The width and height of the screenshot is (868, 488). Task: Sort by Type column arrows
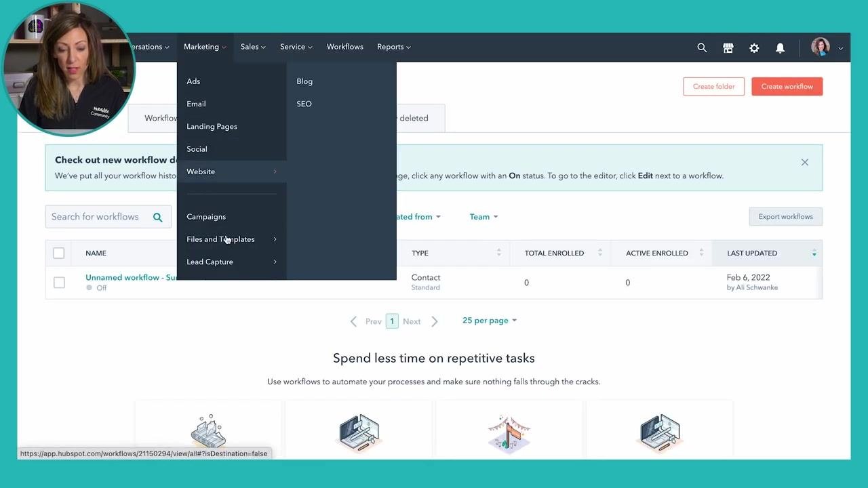[499, 253]
